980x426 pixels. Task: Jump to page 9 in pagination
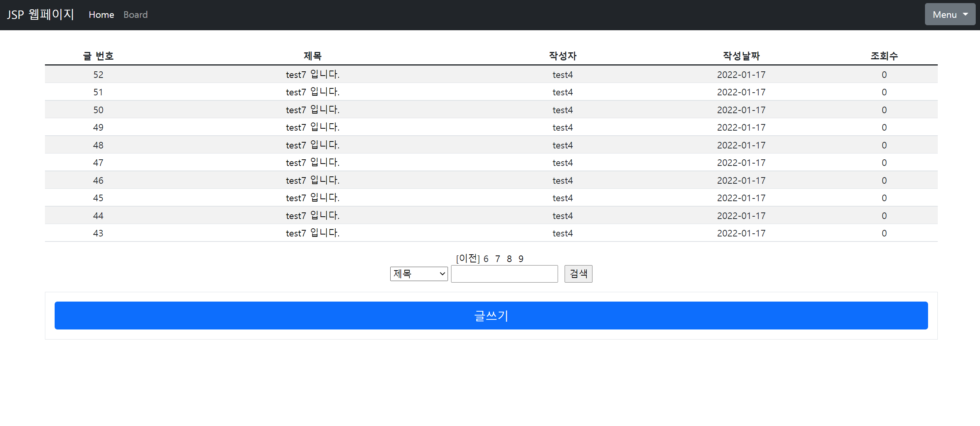coord(521,259)
